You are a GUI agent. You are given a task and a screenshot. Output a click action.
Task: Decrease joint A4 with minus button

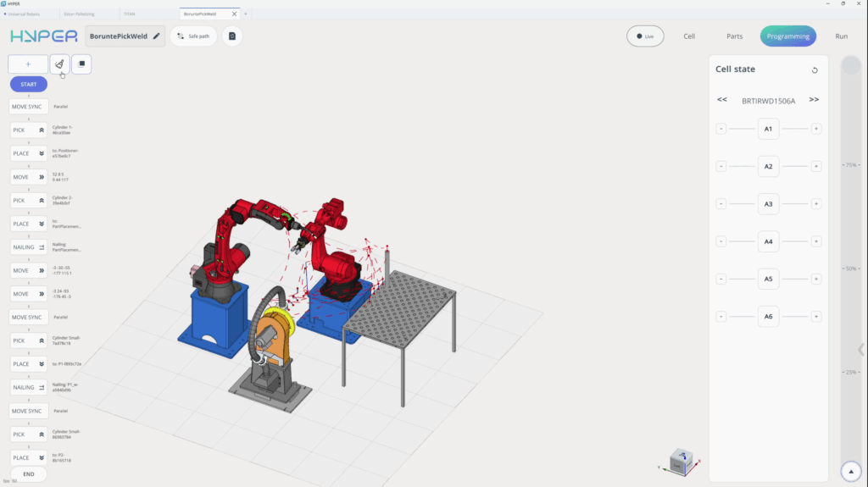[721, 241]
